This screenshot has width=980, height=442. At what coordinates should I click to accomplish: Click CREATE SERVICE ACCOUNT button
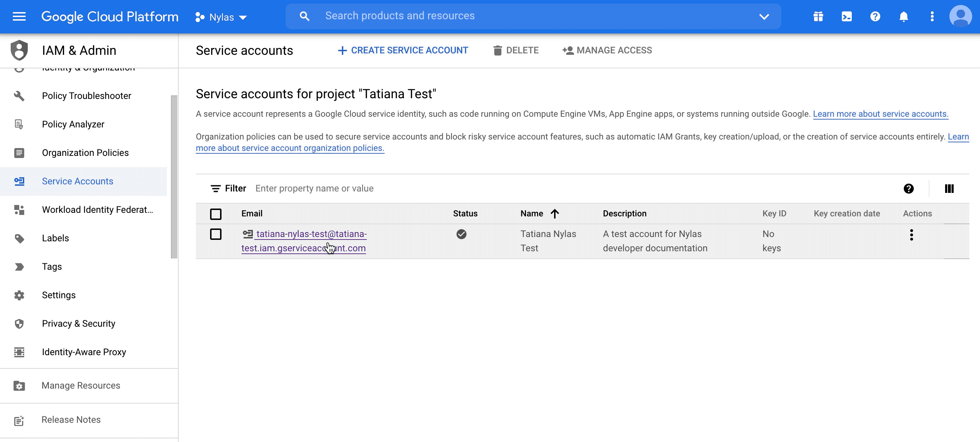(402, 50)
